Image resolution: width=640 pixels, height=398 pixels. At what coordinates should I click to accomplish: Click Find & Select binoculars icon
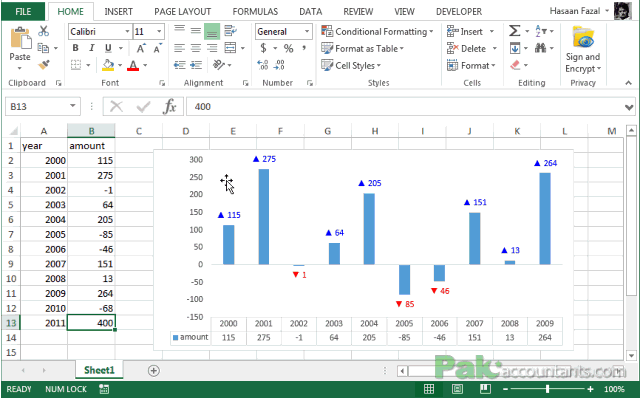click(x=540, y=48)
